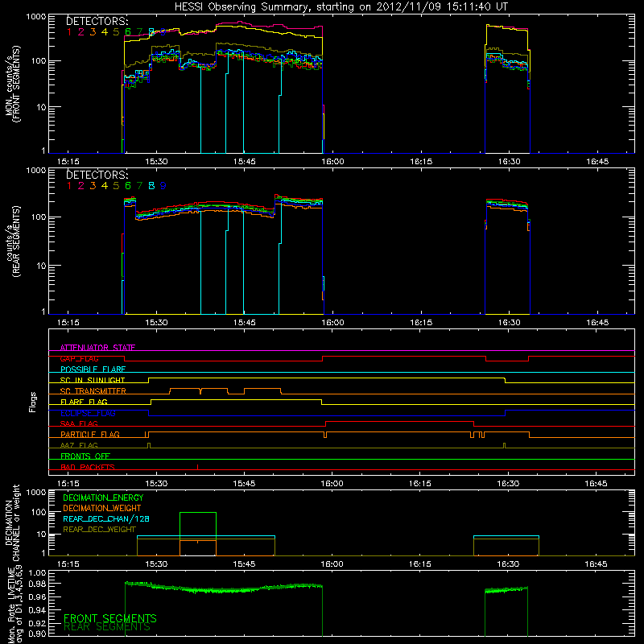Click the HESSI Observing Summary plot title
This screenshot has width=644, height=644.
(341, 7)
